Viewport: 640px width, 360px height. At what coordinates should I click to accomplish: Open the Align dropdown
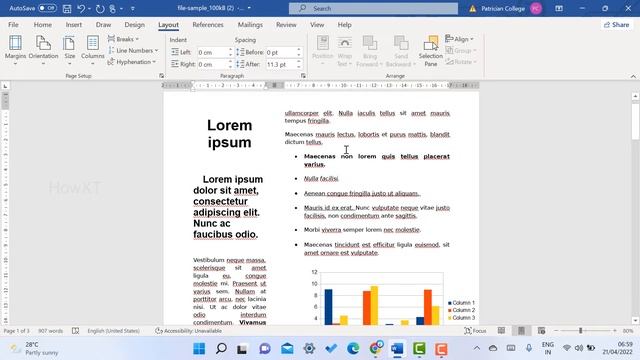tap(460, 39)
